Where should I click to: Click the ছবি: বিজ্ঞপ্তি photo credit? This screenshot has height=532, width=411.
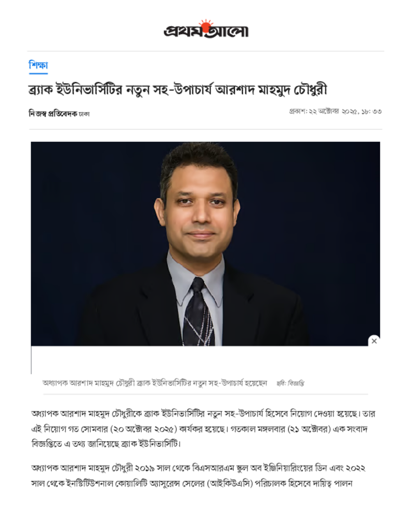(290, 384)
